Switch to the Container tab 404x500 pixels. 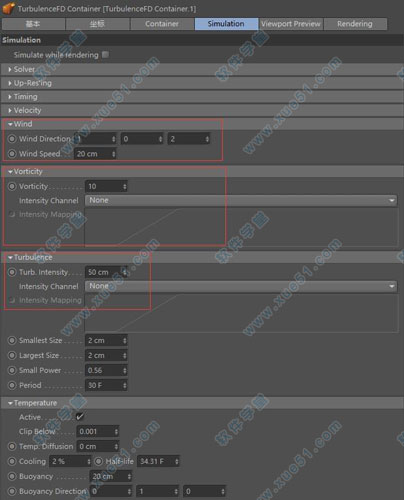(x=162, y=24)
